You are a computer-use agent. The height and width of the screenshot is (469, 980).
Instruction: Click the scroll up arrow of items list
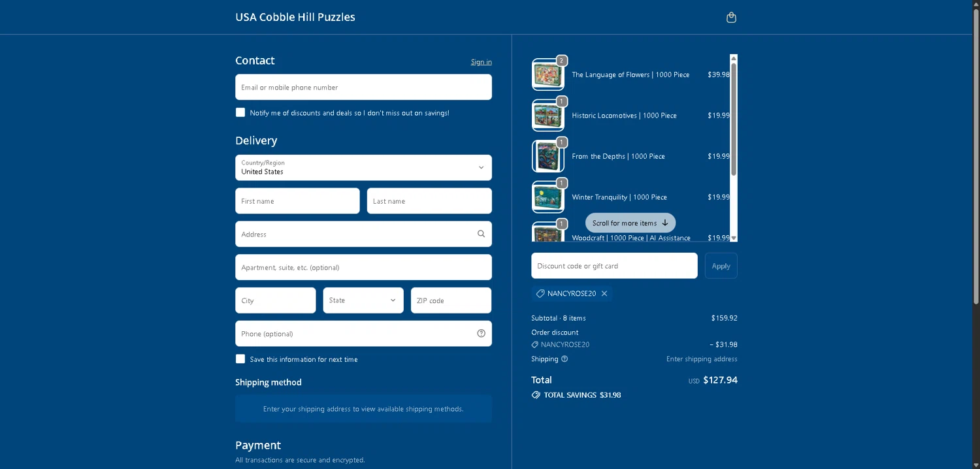pos(734,58)
